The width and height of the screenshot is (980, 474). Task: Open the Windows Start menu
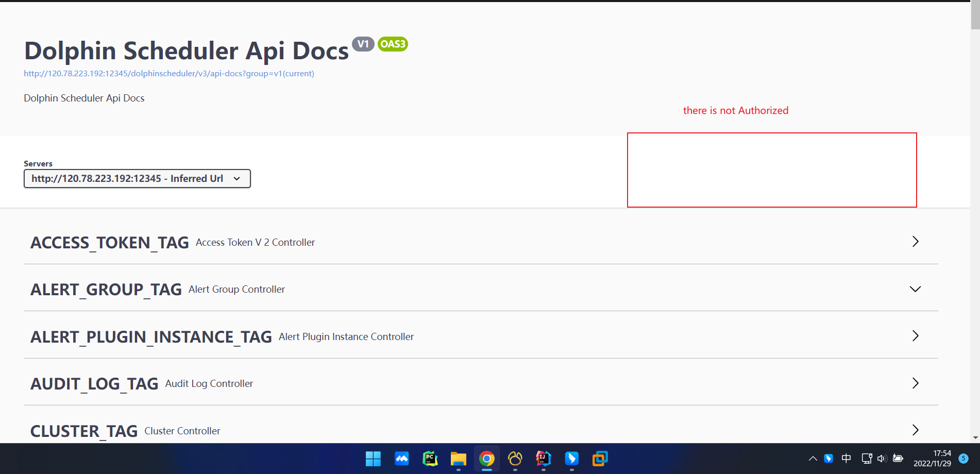coord(373,459)
